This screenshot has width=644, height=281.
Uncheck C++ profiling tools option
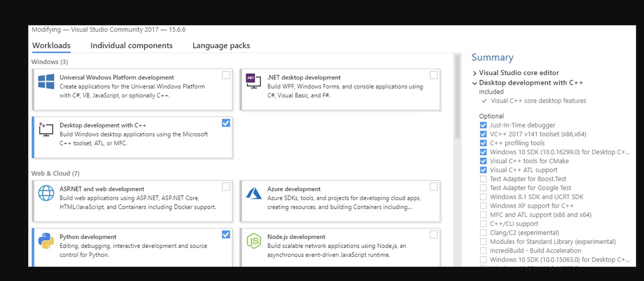tap(483, 143)
